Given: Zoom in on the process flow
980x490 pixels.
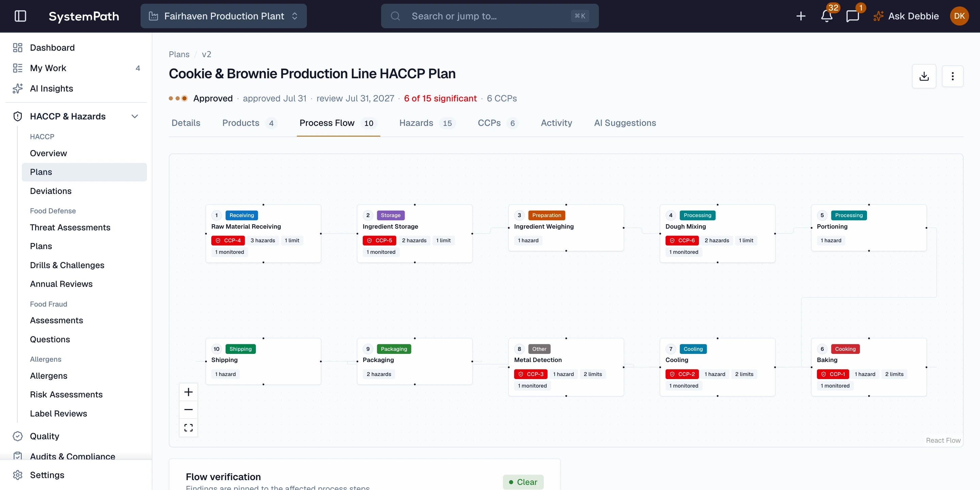Looking at the screenshot, I should (x=188, y=392).
